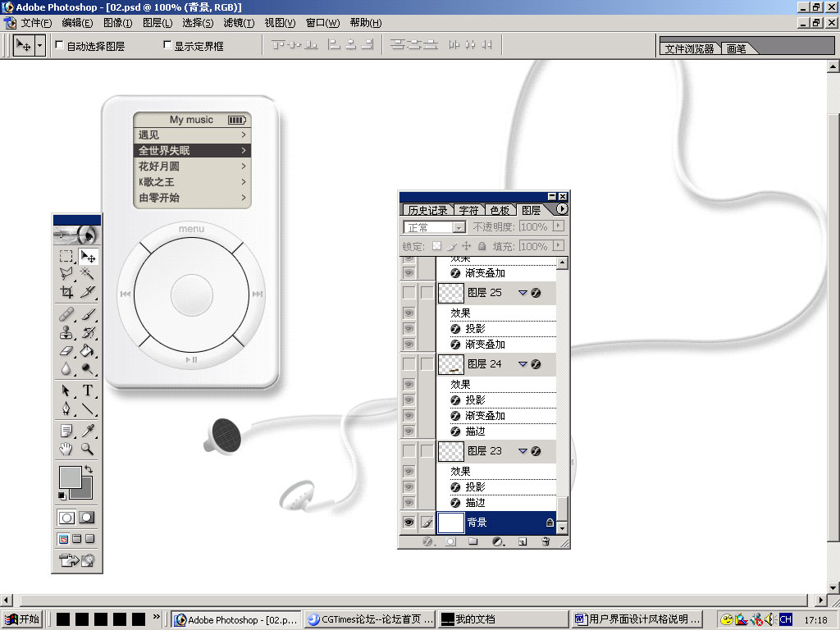Screen dimensions: 840x630
Task: Click the 图层 24 layer thumbnail
Action: point(451,364)
